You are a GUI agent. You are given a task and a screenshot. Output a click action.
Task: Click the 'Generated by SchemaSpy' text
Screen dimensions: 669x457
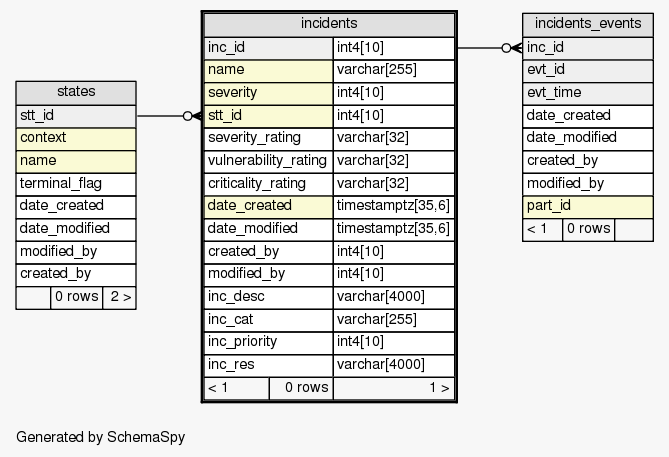pos(101,437)
